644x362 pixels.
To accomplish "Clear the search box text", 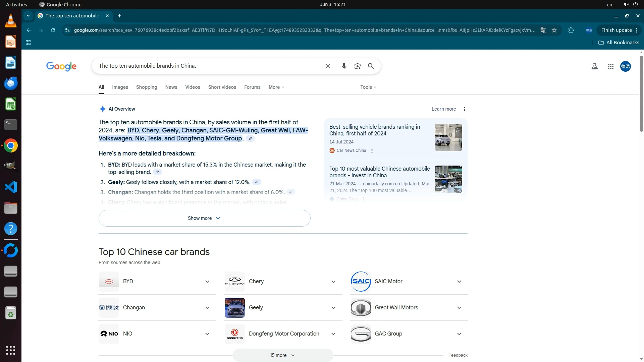I will click(x=328, y=66).
